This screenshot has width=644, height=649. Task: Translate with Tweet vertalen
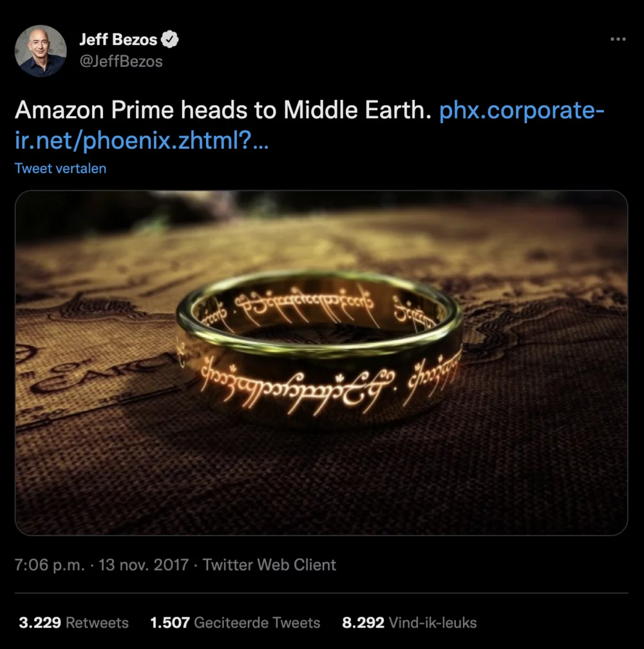coord(61,168)
